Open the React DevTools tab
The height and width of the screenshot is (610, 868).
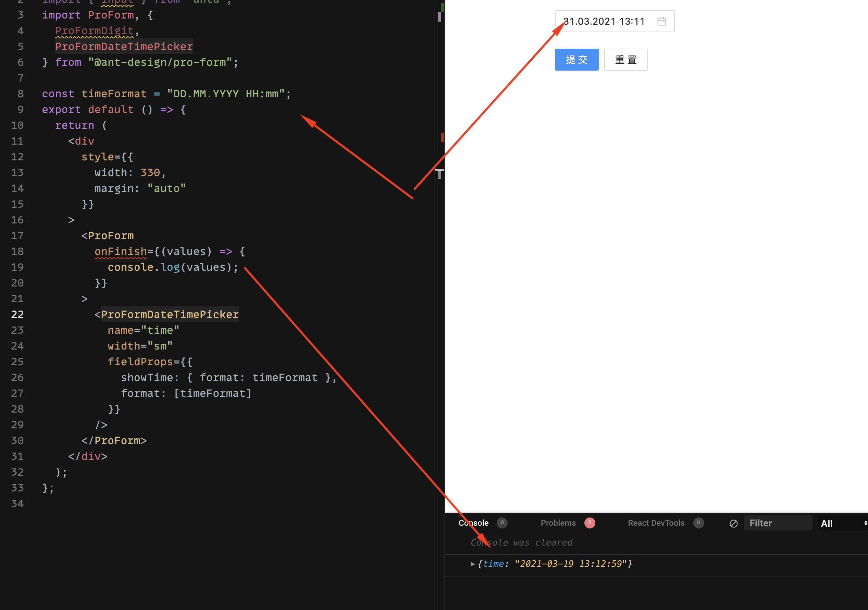(x=656, y=523)
